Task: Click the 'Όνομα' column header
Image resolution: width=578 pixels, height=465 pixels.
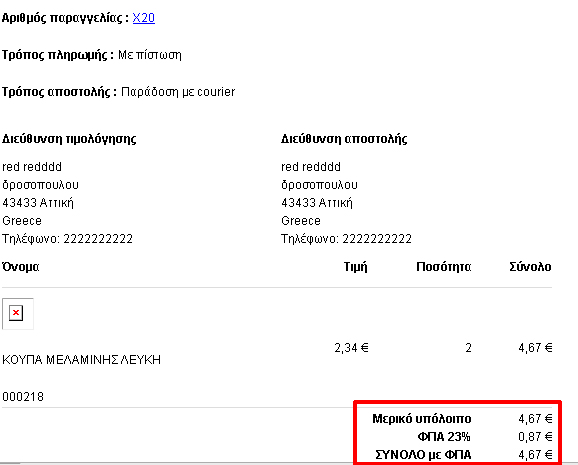Action: coord(21,267)
